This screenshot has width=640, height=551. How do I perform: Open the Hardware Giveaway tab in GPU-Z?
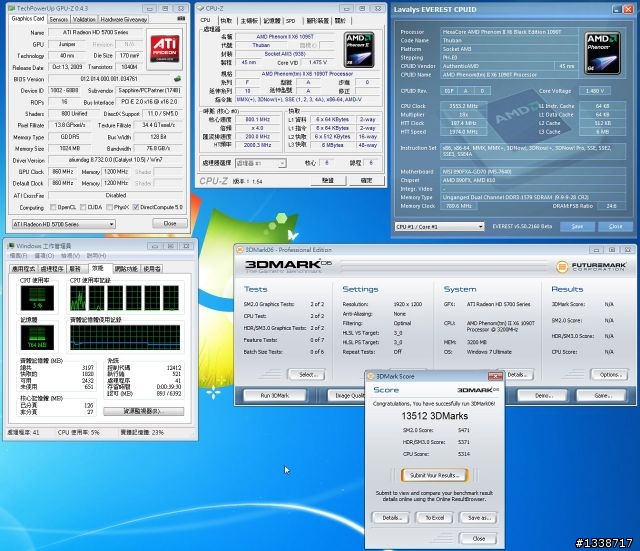[x=124, y=19]
